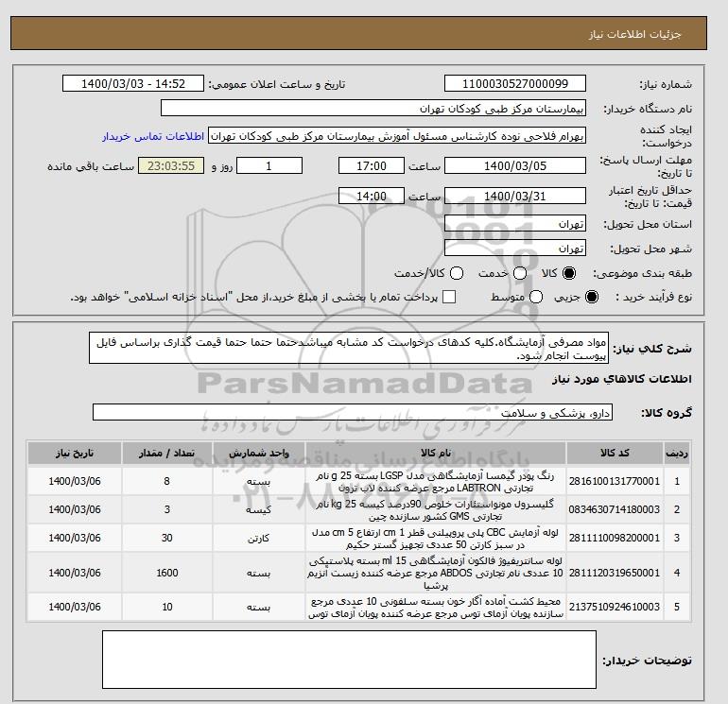This screenshot has width=728, height=704.
Task: Click the تعداد / مقدار column header
Action: point(167,453)
